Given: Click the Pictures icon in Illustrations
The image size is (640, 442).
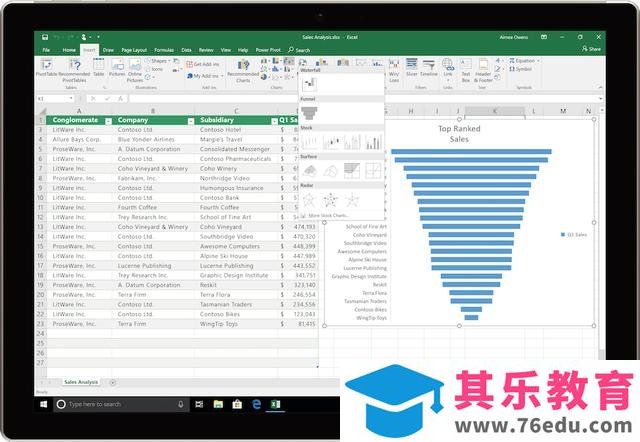Looking at the screenshot, I should point(117,68).
